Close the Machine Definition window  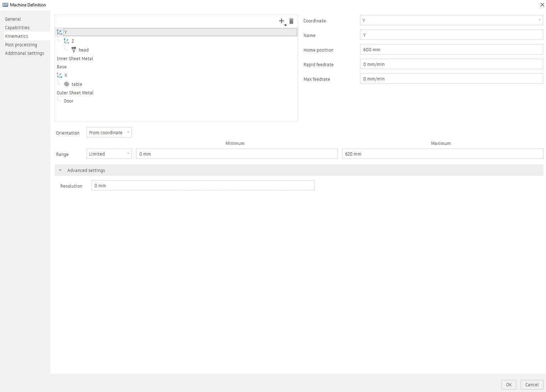[542, 5]
